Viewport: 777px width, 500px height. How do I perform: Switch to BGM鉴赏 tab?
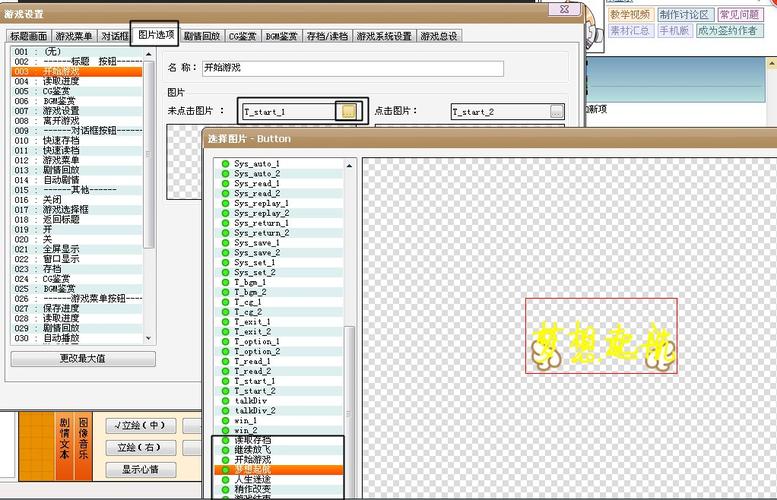[281, 36]
